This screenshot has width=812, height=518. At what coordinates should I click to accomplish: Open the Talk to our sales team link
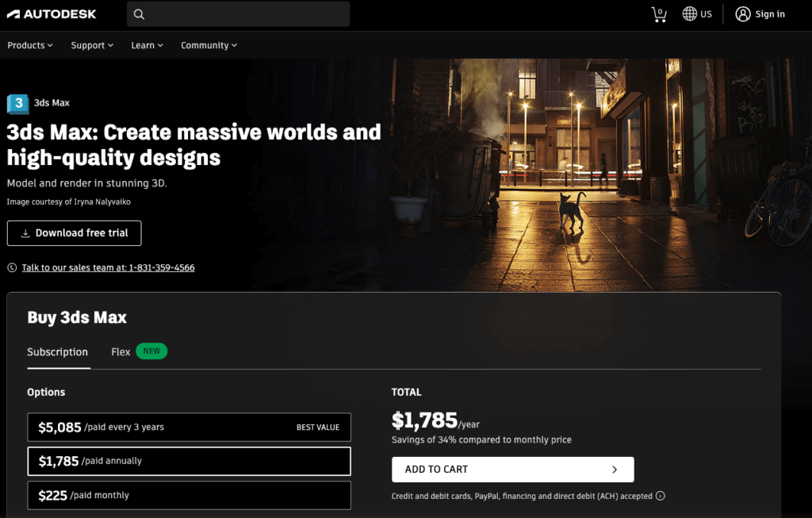[x=108, y=268]
